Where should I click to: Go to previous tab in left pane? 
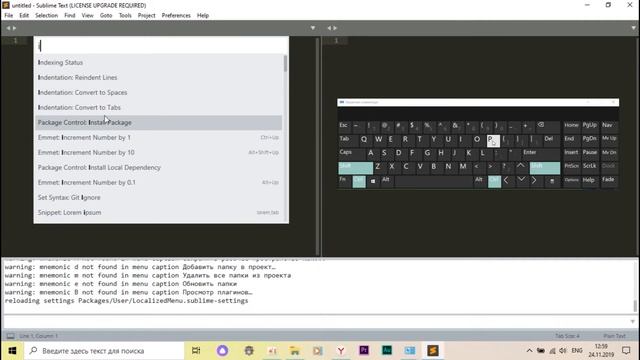coord(8,28)
